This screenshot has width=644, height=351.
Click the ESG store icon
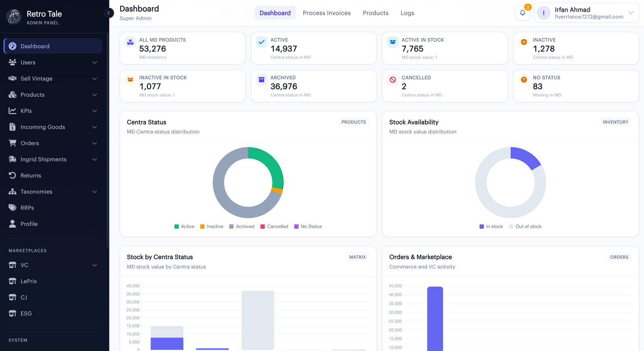[x=12, y=313]
